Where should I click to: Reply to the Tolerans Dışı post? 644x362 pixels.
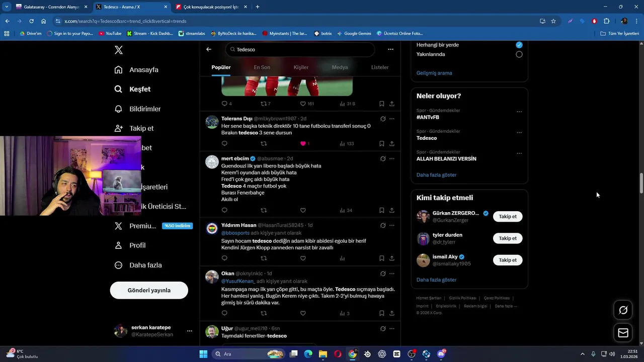point(224,144)
